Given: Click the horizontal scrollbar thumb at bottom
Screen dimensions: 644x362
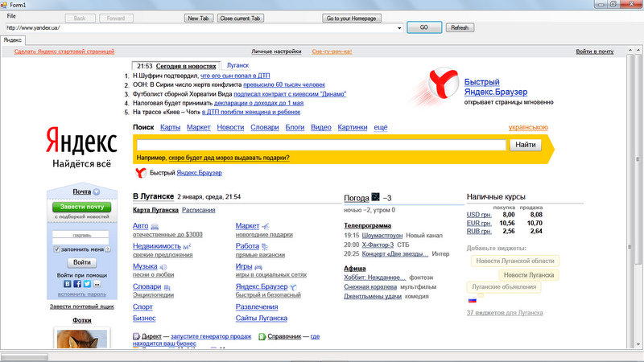Looking at the screenshot, I should 24,357.
